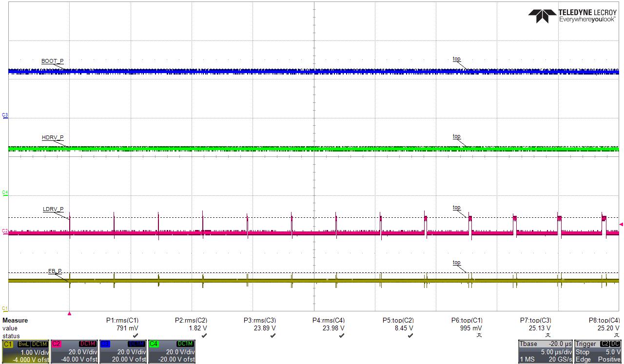This screenshot has height=364, width=624.
Task: Click the P5 status checkmark icon
Action: pos(410,336)
